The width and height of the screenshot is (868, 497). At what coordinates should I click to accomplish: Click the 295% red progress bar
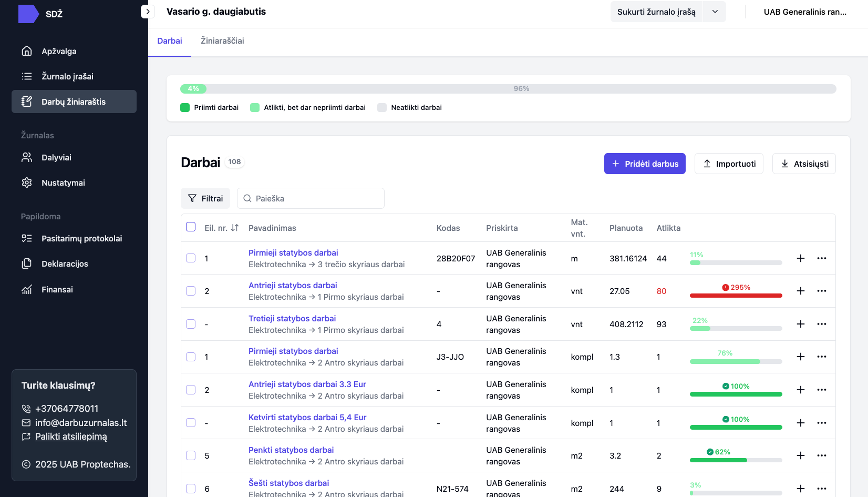(736, 296)
